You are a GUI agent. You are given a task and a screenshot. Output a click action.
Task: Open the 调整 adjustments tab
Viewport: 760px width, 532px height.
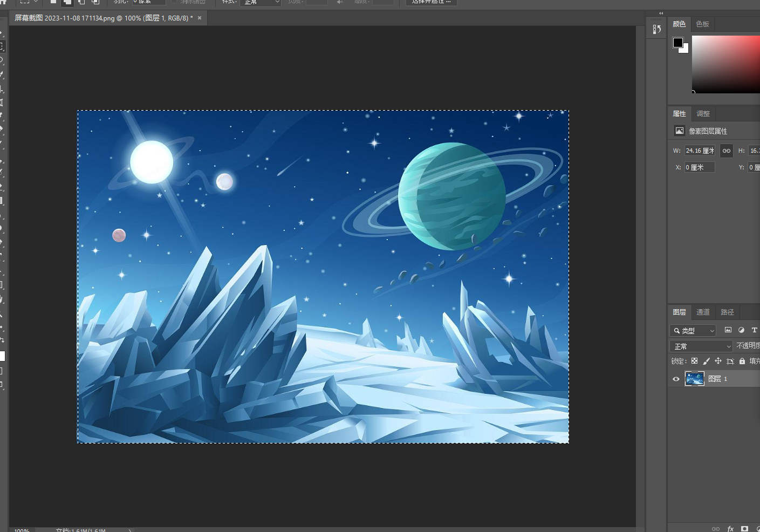coord(704,114)
